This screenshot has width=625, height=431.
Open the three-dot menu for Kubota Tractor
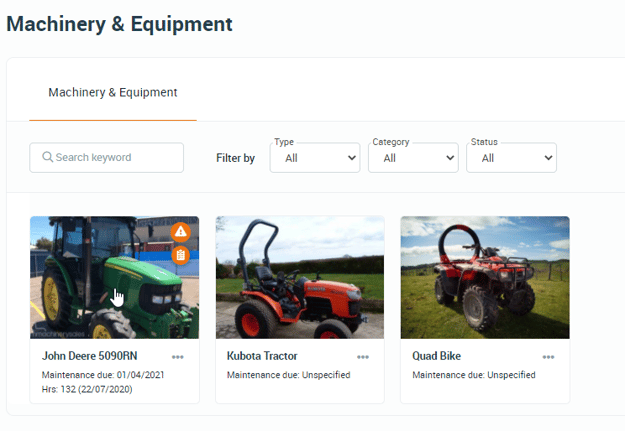(363, 357)
